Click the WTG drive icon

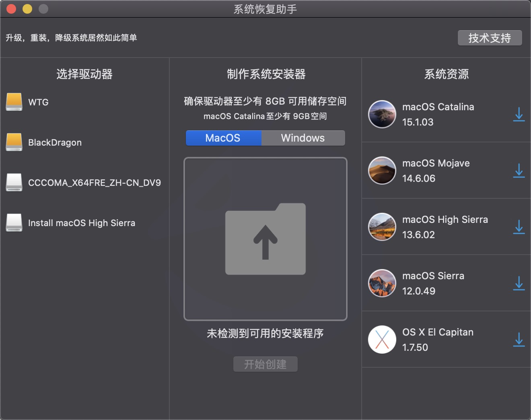pyautogui.click(x=14, y=102)
